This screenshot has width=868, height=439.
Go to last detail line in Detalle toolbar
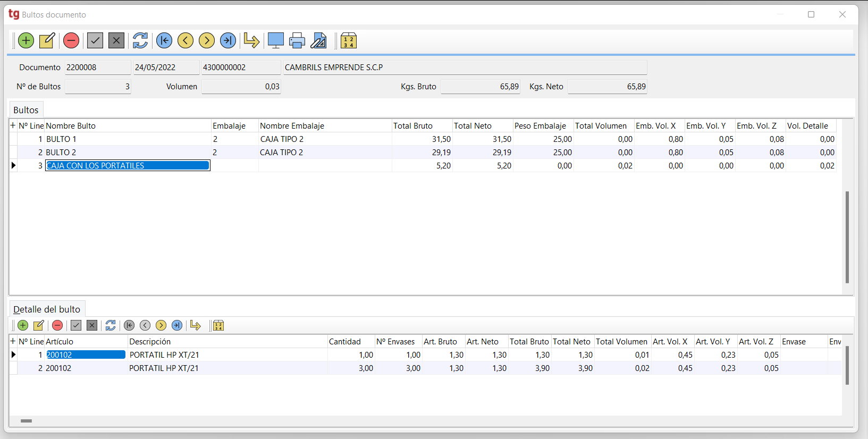pyautogui.click(x=177, y=325)
